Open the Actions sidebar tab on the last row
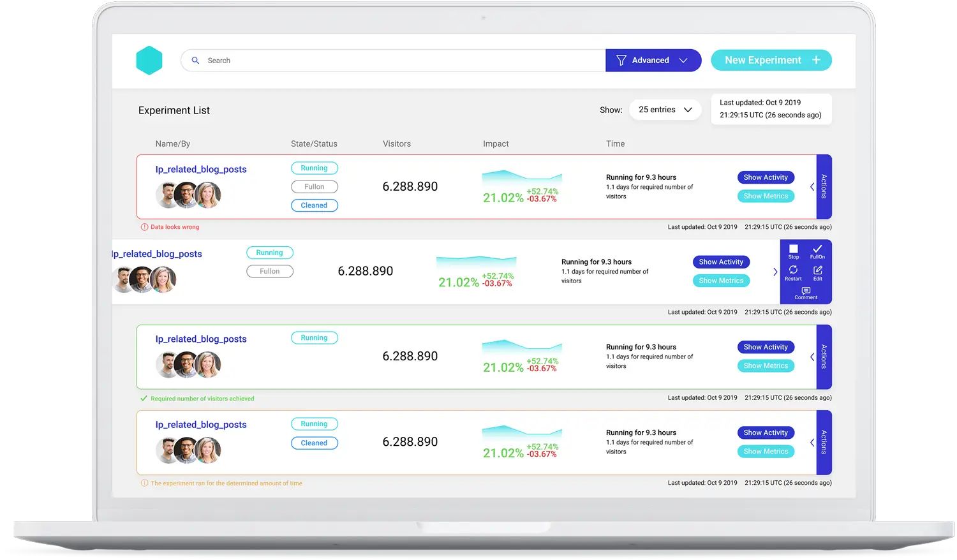Viewport: 957px width, 560px height. coord(824,443)
